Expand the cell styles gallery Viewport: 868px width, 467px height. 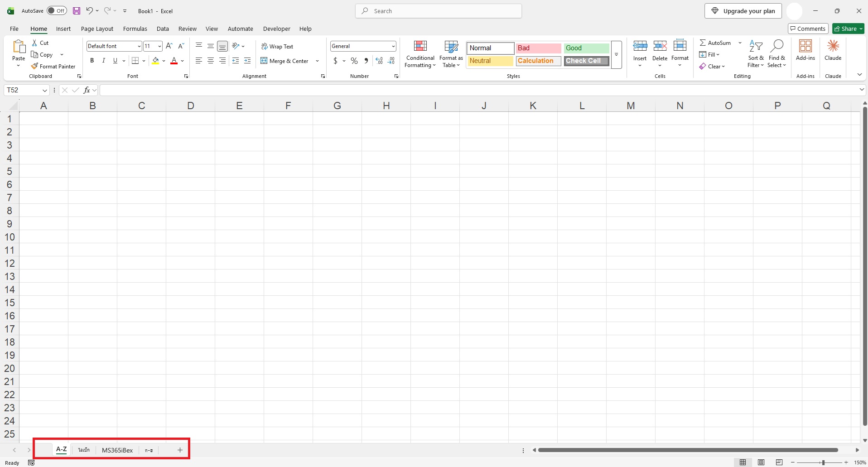616,55
